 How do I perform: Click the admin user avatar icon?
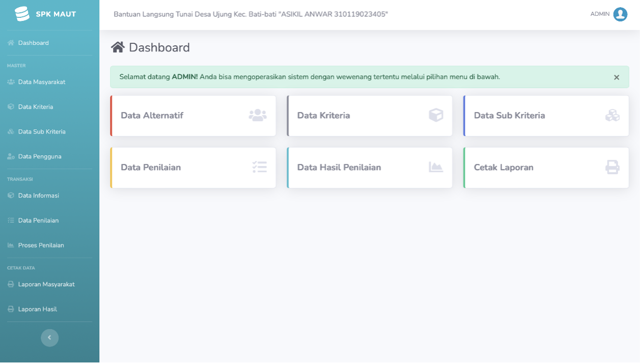(x=620, y=14)
